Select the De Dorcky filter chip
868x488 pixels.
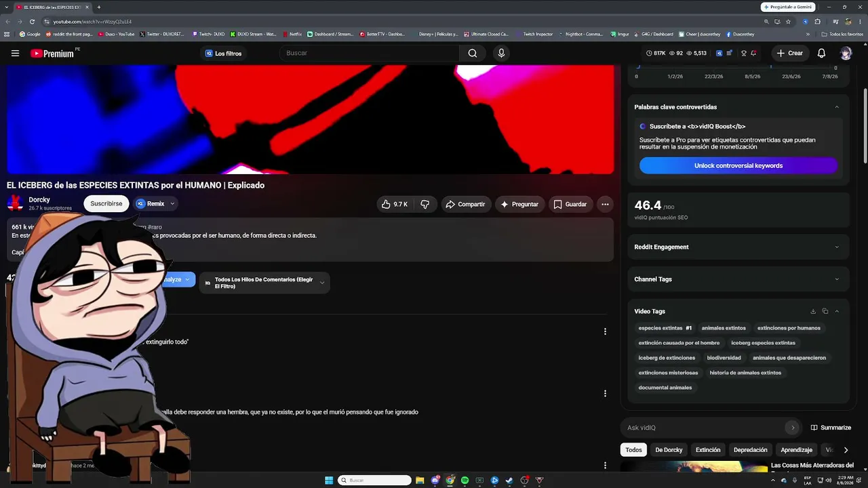pyautogui.click(x=669, y=450)
